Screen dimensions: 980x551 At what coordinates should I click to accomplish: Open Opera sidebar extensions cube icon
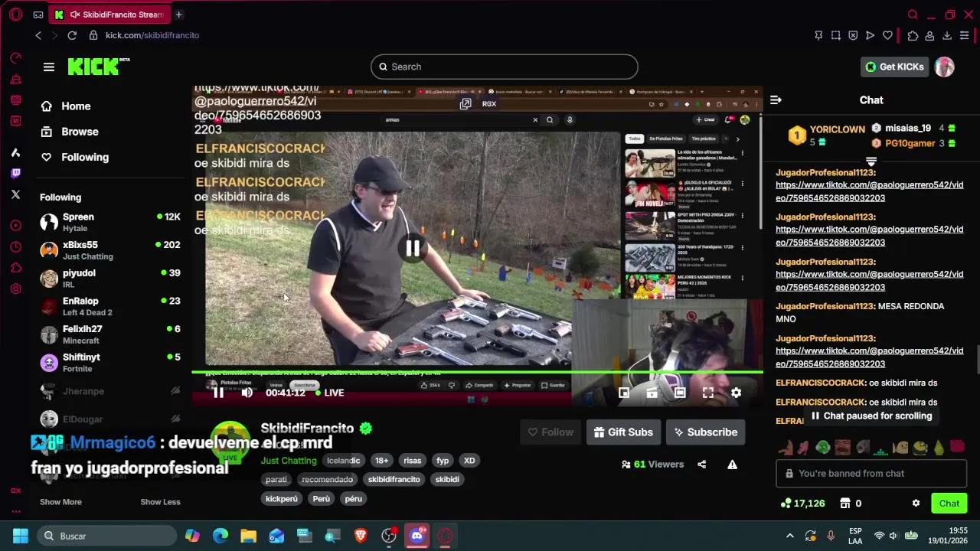(15, 268)
